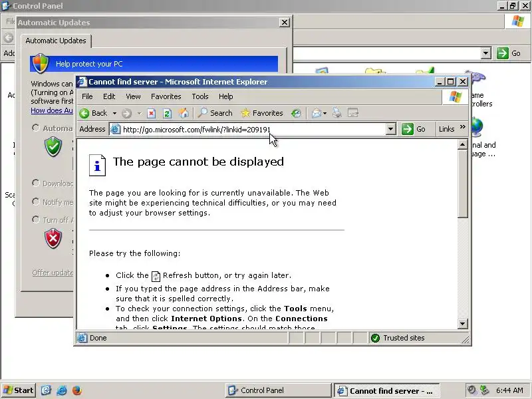Click the Offer updates again link

pyautogui.click(x=53, y=273)
